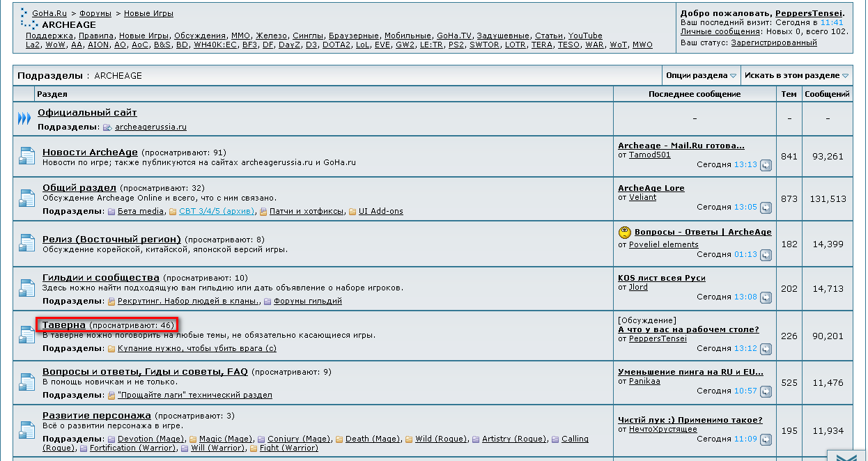
Task: Click forum status icon beside Новости ArcheAge
Action: 26,156
